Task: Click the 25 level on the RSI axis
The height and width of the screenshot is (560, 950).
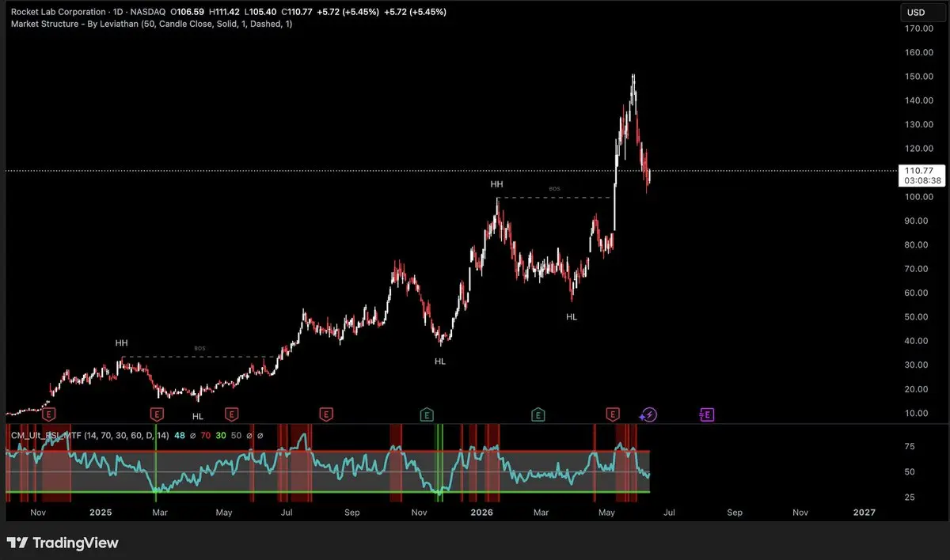Action: point(910,498)
